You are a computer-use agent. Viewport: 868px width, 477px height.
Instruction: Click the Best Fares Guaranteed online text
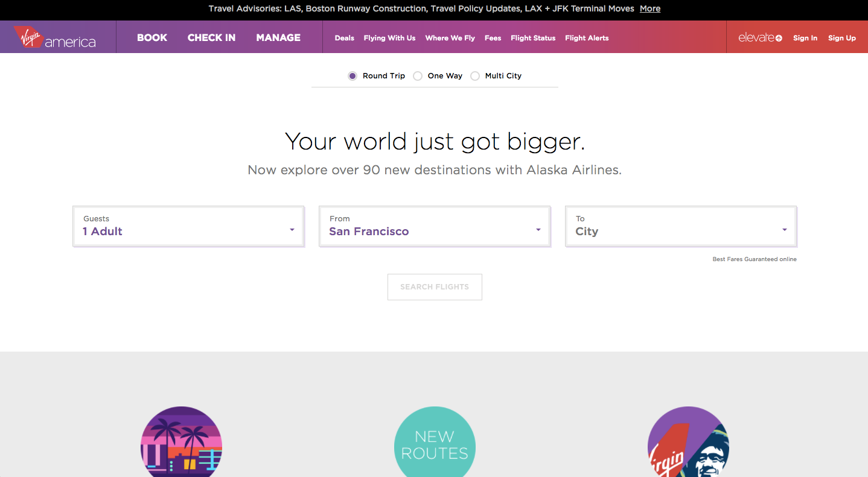tap(755, 259)
